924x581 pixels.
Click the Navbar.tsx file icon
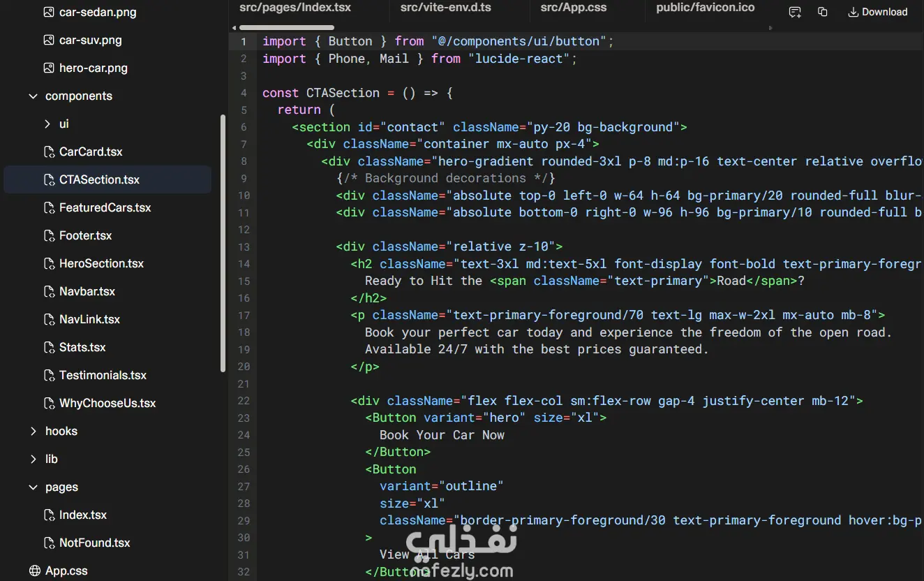point(49,291)
